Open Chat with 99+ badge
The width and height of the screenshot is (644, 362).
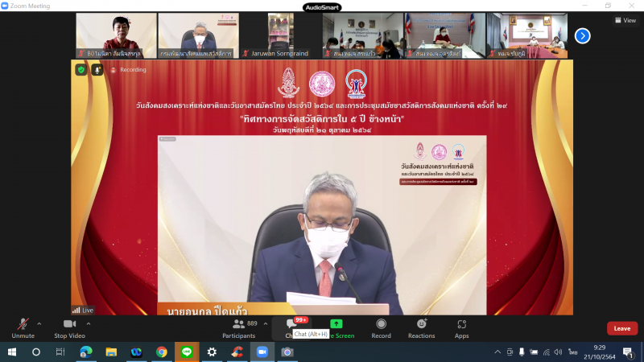pos(292,328)
